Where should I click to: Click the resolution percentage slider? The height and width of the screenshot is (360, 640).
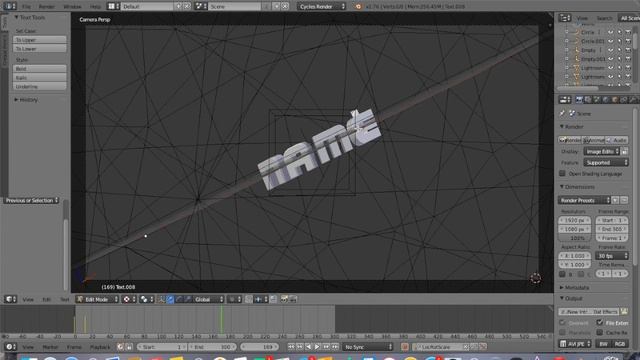(575, 238)
